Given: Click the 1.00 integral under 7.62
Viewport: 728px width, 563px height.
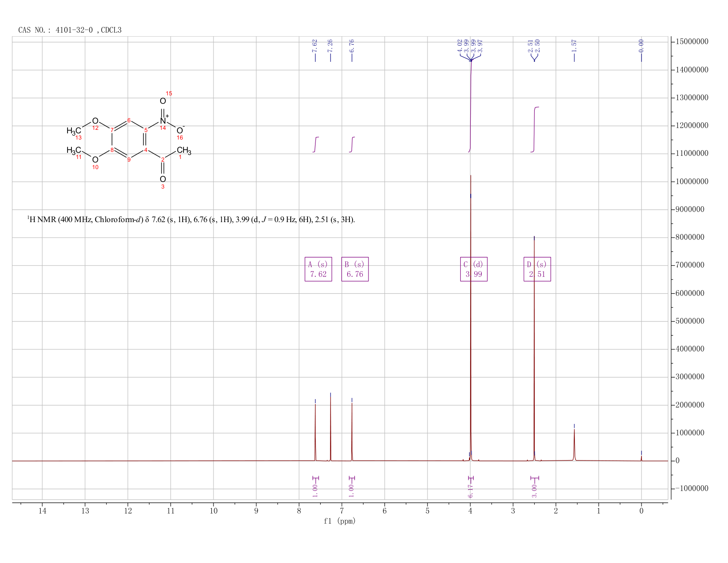Looking at the screenshot, I should pos(315,491).
